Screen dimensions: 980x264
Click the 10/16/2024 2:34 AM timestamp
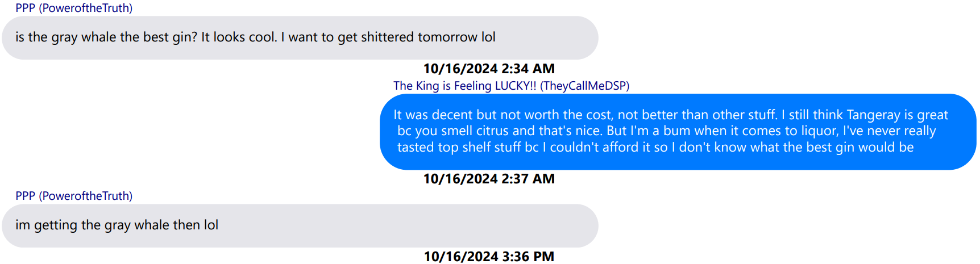[489, 69]
